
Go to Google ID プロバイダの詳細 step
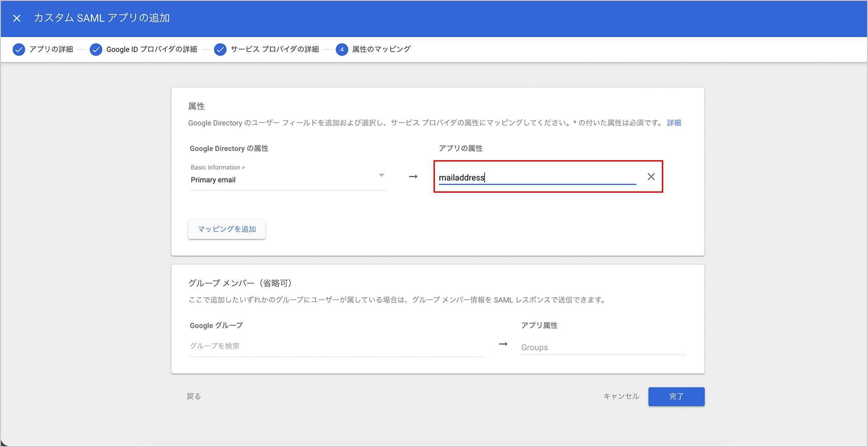[x=151, y=49]
